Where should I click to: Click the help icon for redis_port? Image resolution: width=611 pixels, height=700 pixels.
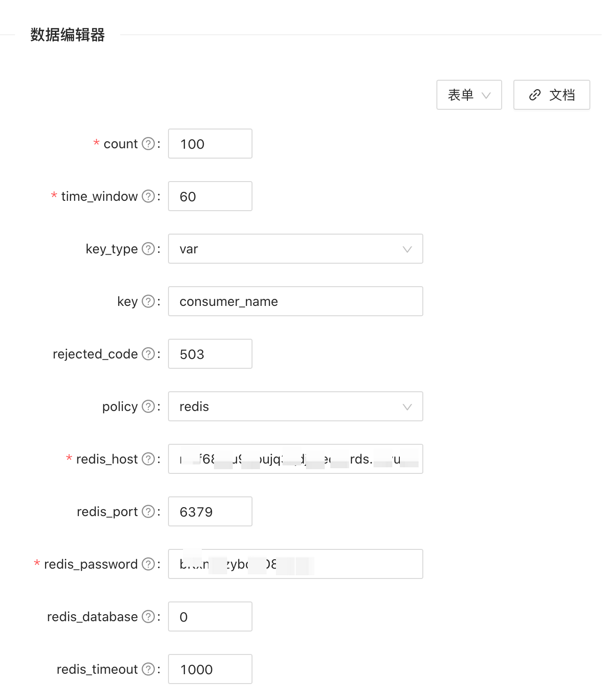click(x=149, y=511)
